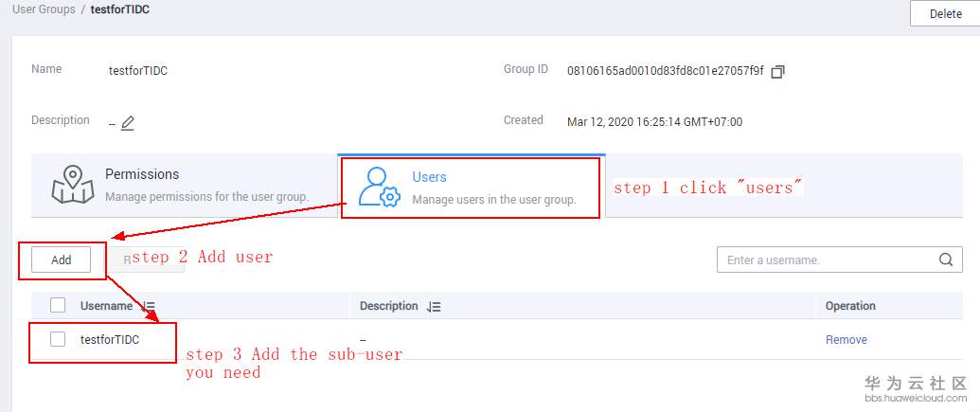Click the Users gear person icon

tap(379, 187)
